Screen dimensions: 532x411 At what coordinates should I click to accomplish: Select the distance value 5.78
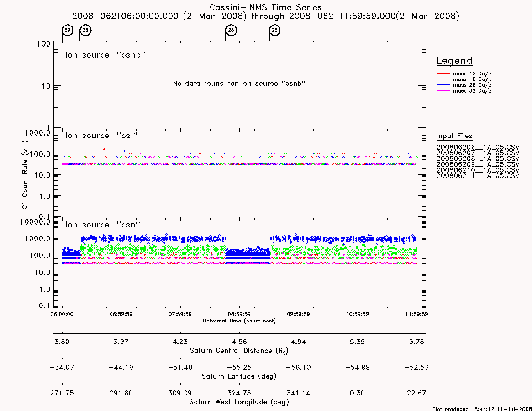[416, 342]
